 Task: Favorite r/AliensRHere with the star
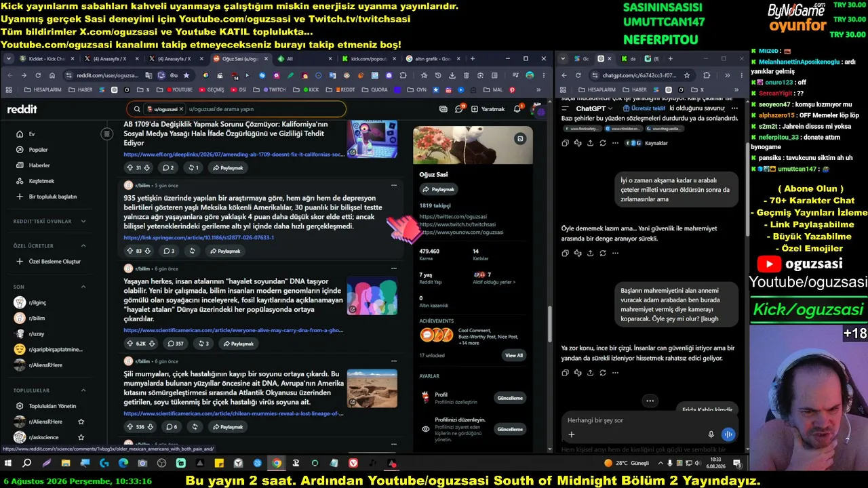coord(81,422)
